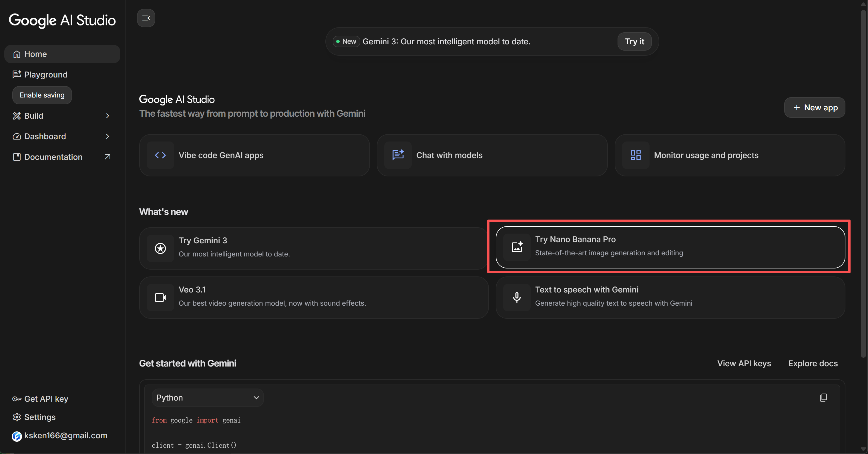Open the Veo 3.1 card

point(314,298)
